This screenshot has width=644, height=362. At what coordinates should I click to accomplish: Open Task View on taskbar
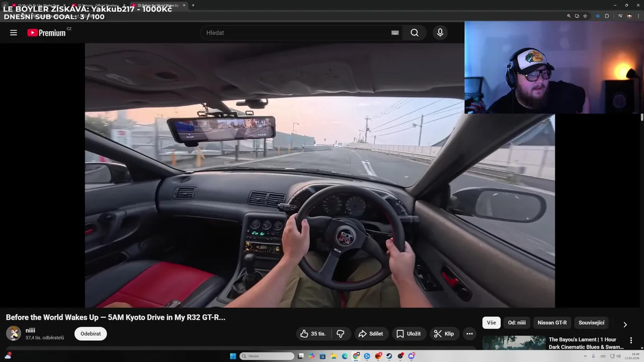tap(300, 356)
